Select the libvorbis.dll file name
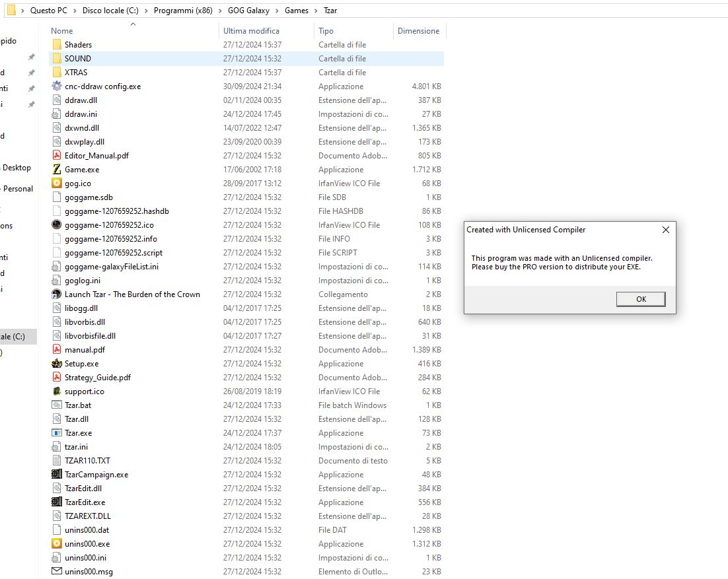Screen dimensions: 728x579 85,322
